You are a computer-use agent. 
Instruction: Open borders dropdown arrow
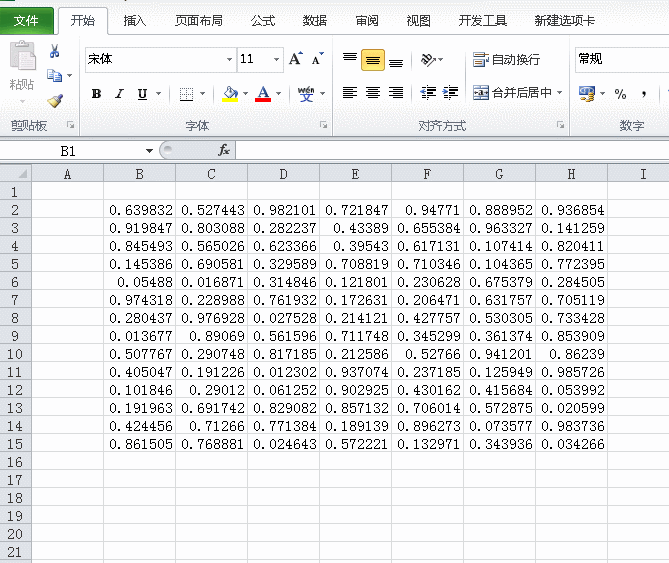tap(202, 93)
